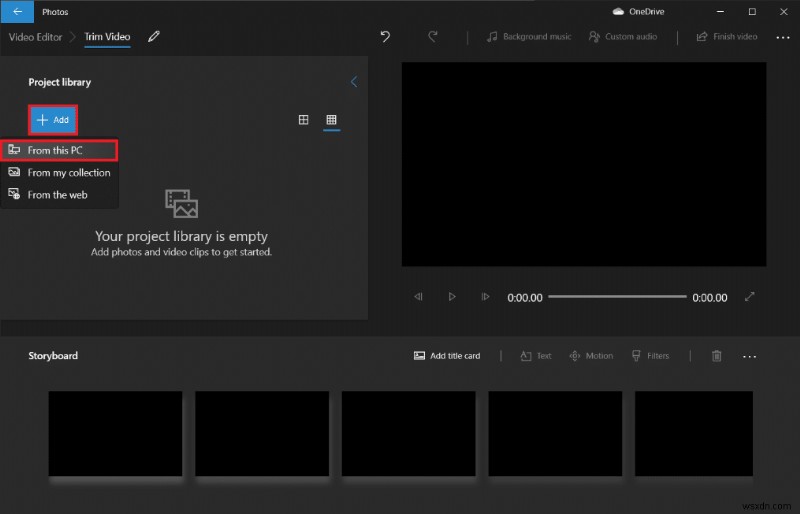
Task: Click the Undo arrow icon
Action: (x=385, y=37)
